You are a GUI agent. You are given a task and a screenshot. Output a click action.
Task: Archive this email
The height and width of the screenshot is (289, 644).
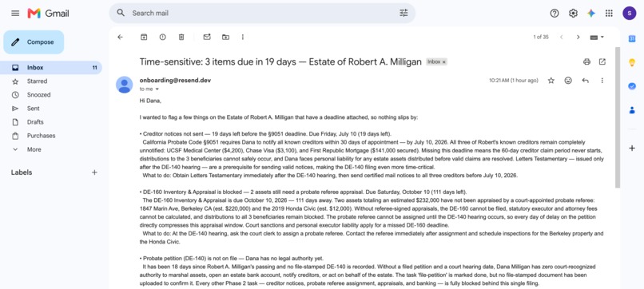pos(144,37)
